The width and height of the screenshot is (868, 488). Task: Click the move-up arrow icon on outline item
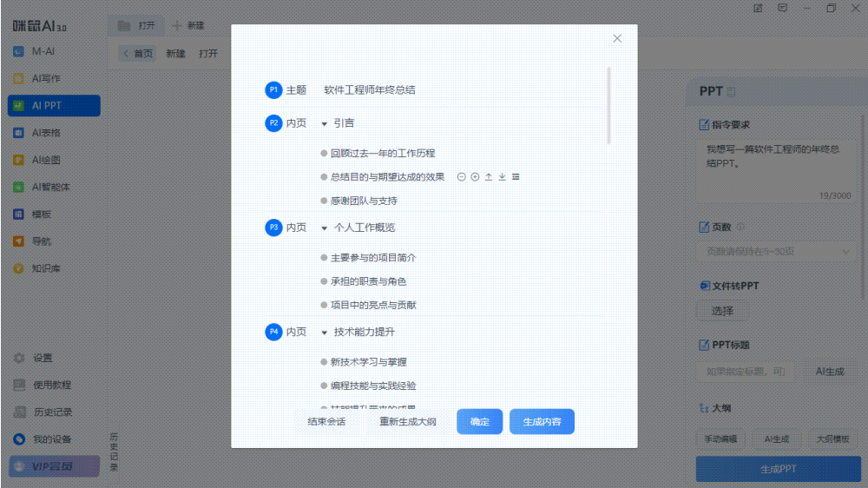(489, 177)
